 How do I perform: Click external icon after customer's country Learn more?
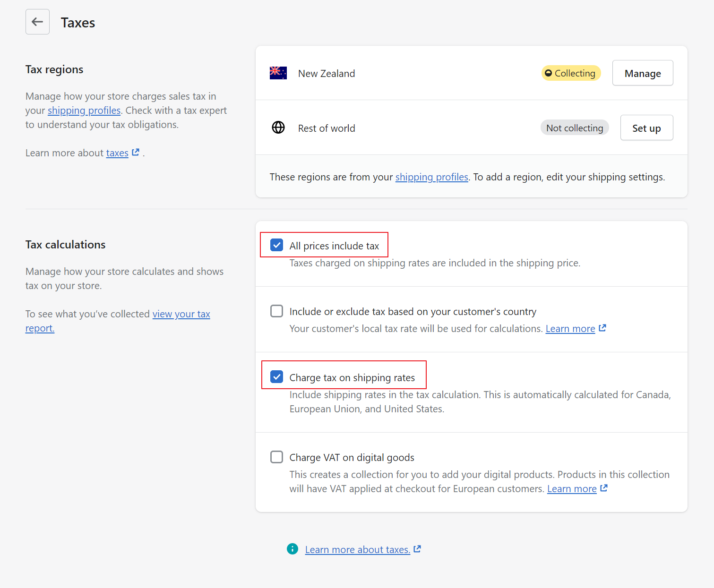point(602,328)
